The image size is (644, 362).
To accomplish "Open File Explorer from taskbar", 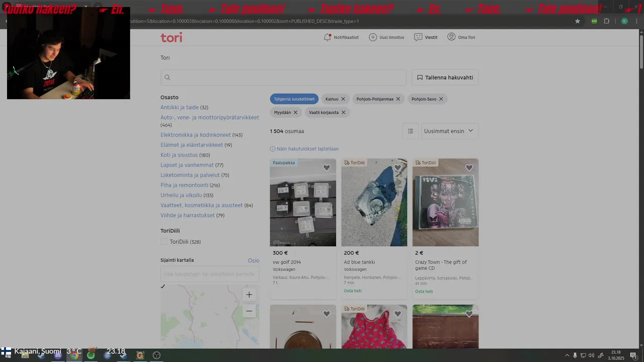I will coord(25,355).
